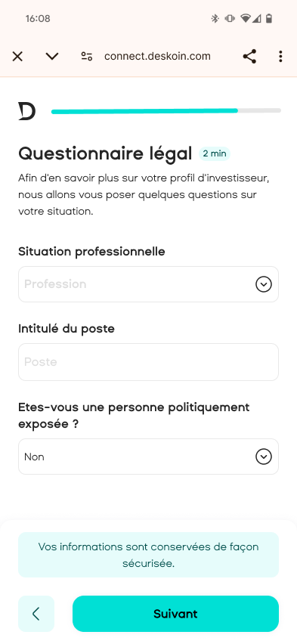Screen dimensions: 297x644
Task: Tap the Suivant button
Action: pos(176,614)
